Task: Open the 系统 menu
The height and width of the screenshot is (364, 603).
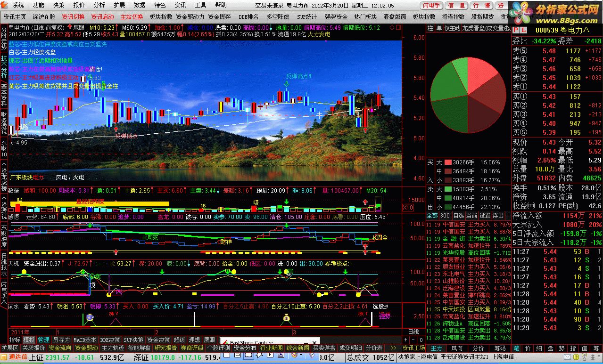Action: 18,5
